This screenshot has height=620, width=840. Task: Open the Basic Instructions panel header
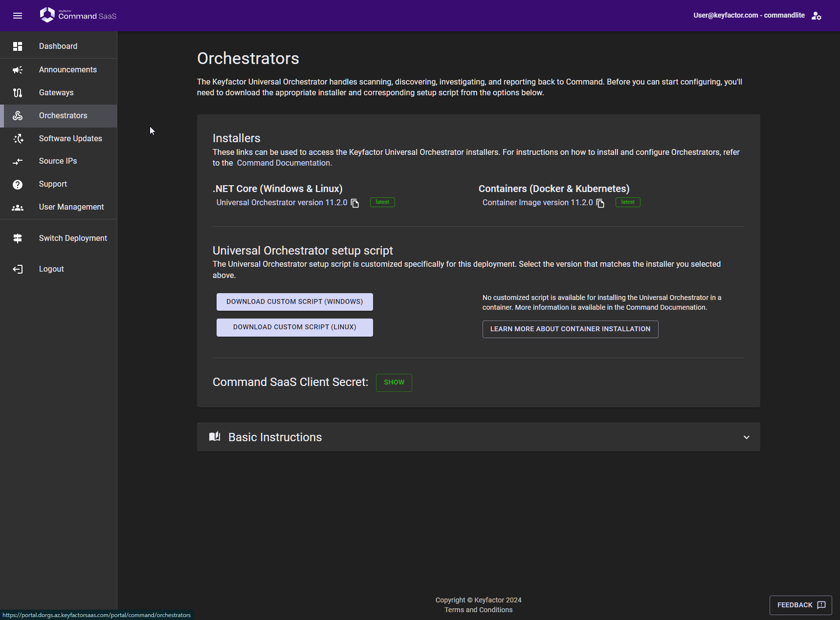coord(275,437)
